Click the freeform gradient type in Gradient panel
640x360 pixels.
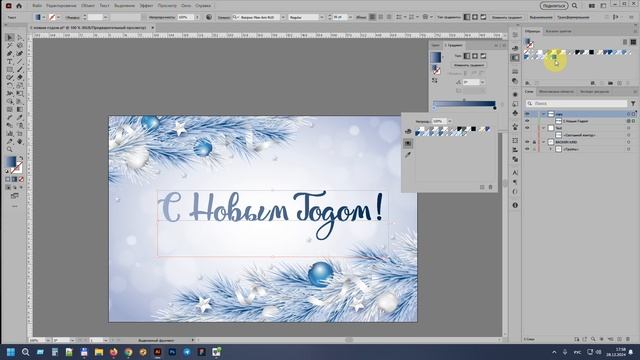click(483, 56)
